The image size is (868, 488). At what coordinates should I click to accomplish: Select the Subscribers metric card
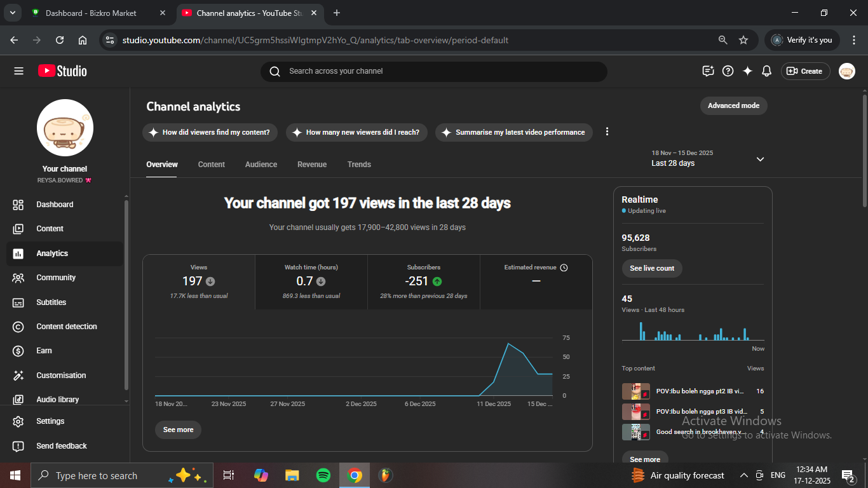[424, 282]
